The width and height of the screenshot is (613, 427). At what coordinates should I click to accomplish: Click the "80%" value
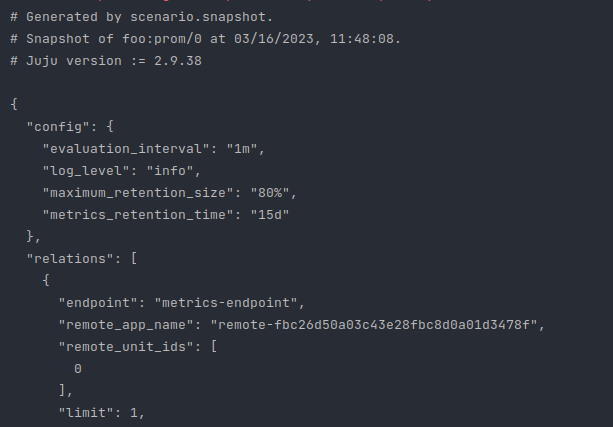point(270,193)
